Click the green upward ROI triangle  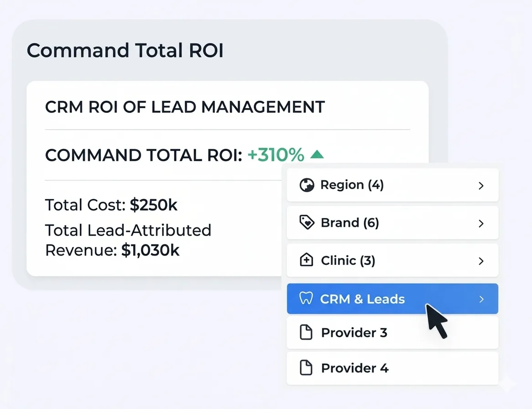[x=317, y=155]
